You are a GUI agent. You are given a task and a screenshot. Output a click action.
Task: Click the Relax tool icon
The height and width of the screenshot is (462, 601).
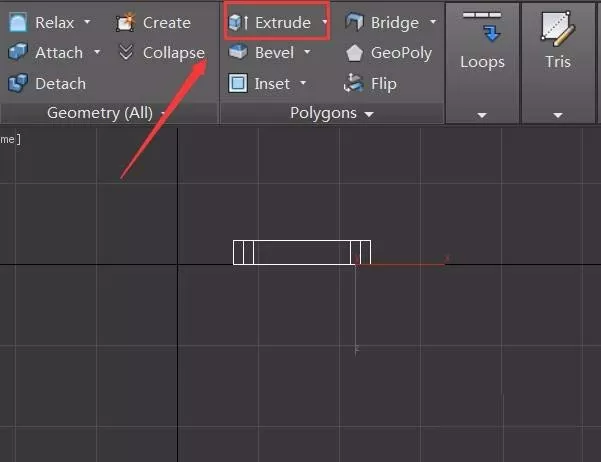(x=18, y=22)
